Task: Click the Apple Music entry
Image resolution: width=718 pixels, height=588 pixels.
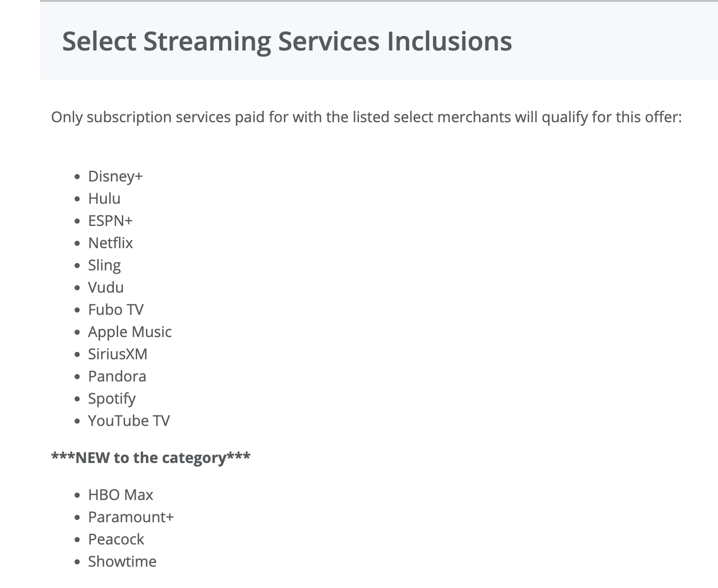Action: tap(130, 332)
